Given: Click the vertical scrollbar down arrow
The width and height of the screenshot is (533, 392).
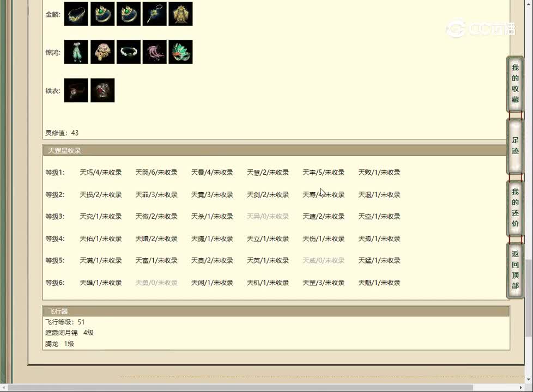Looking at the screenshot, I should [x=528, y=379].
